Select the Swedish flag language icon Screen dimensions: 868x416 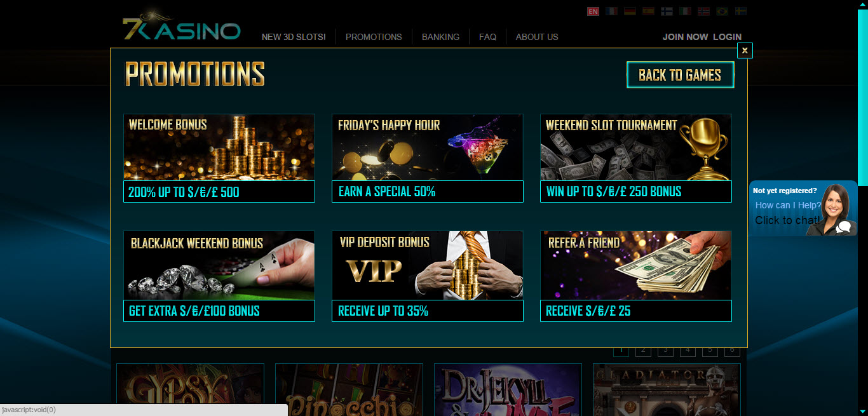point(740,11)
